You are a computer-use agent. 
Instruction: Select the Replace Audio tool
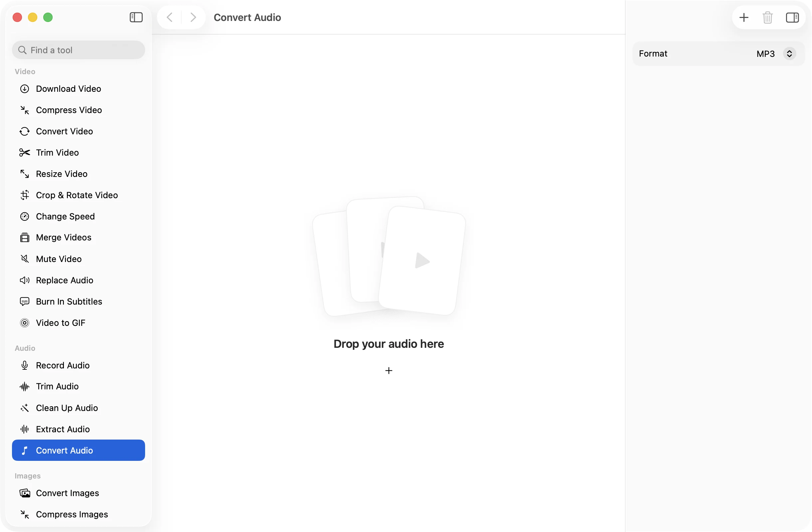(79, 280)
